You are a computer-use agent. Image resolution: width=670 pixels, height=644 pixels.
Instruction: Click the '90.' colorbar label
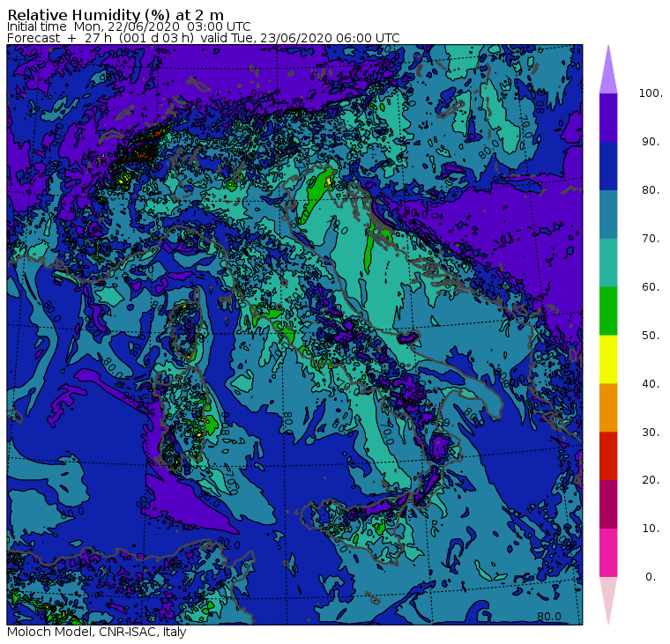click(651, 141)
